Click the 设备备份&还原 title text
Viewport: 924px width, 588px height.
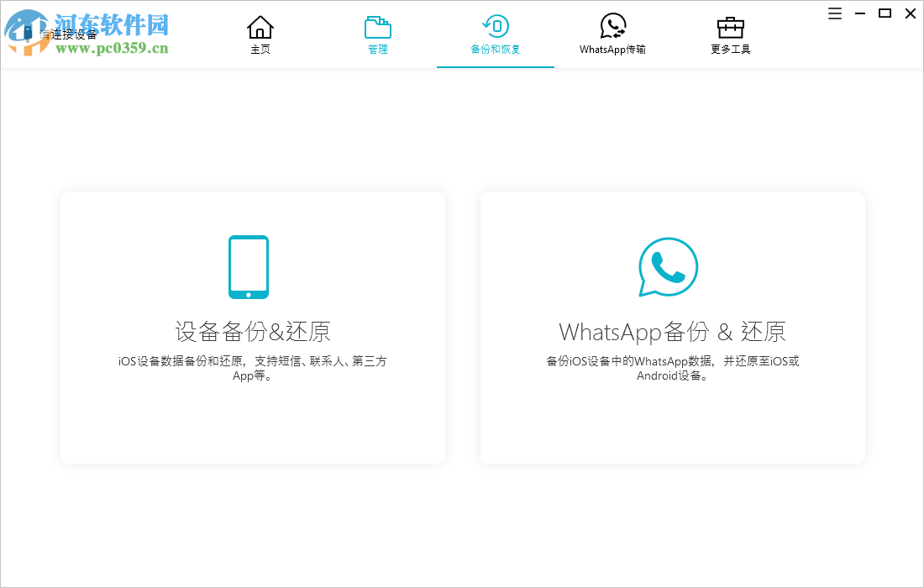coord(252,331)
